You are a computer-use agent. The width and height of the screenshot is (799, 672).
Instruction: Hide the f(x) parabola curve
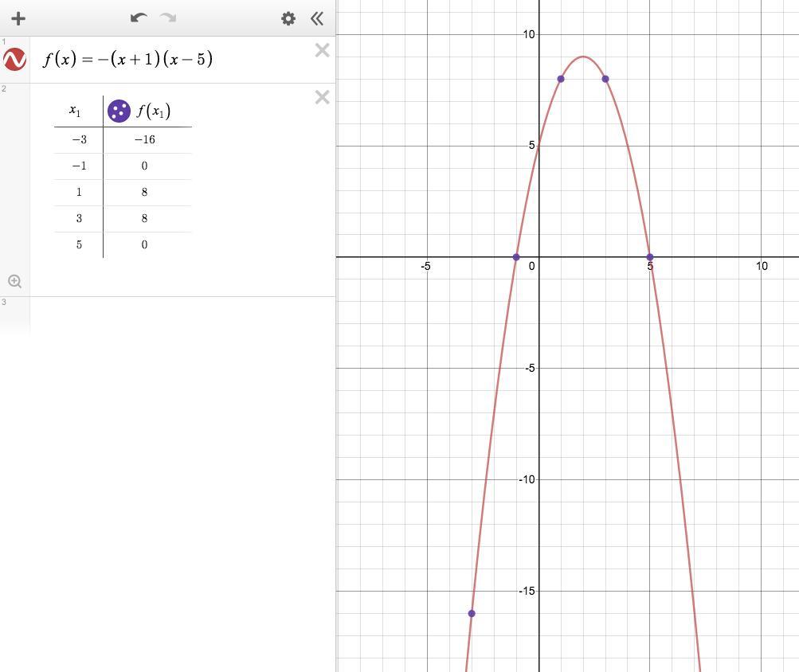point(15,60)
